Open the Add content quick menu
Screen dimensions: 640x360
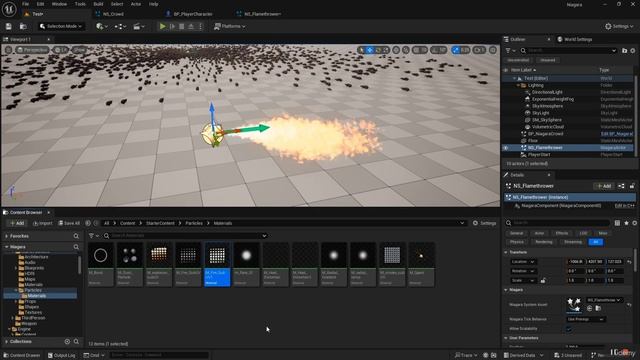(102, 26)
